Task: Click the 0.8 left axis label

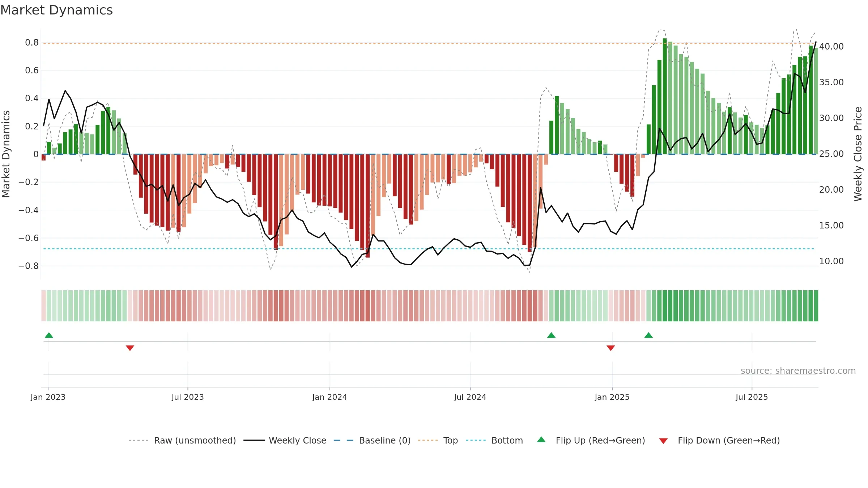Action: pos(32,43)
